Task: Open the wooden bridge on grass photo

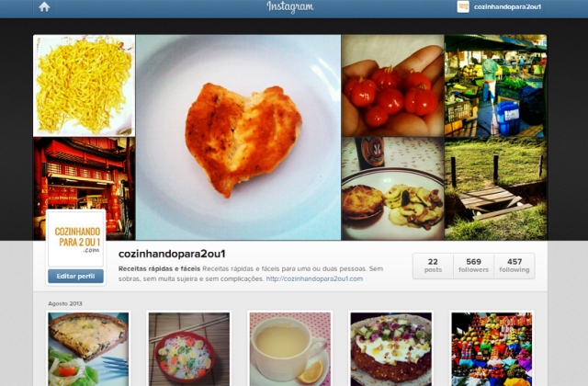Action: point(496,188)
